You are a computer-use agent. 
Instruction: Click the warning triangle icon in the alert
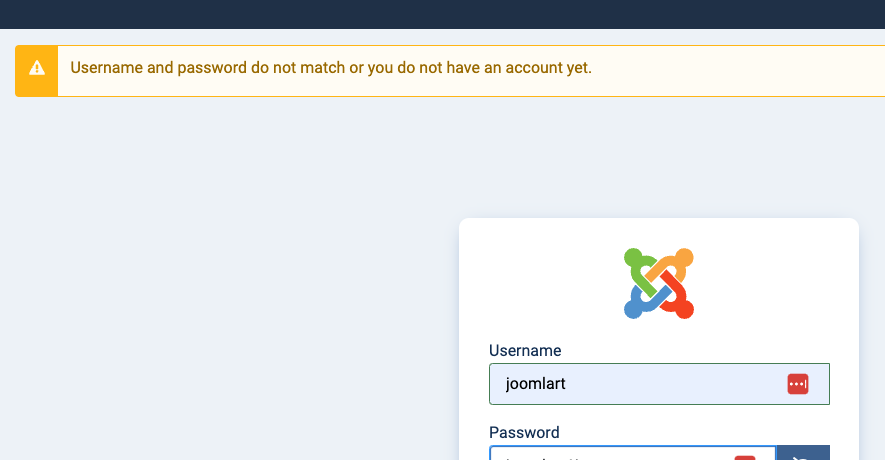(37, 69)
